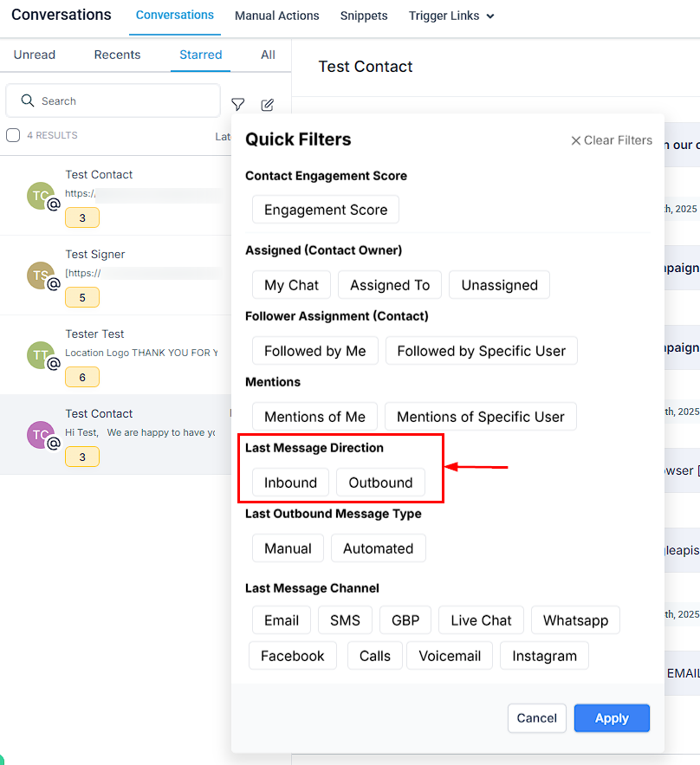Viewport: 700px width, 765px height.
Task: Open the filter funnel icon
Action: [x=237, y=105]
